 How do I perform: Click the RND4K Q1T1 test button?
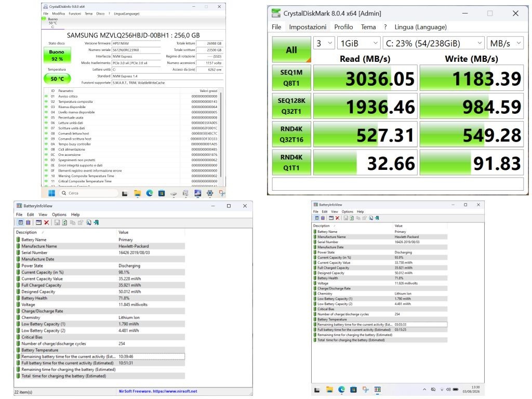(291, 162)
